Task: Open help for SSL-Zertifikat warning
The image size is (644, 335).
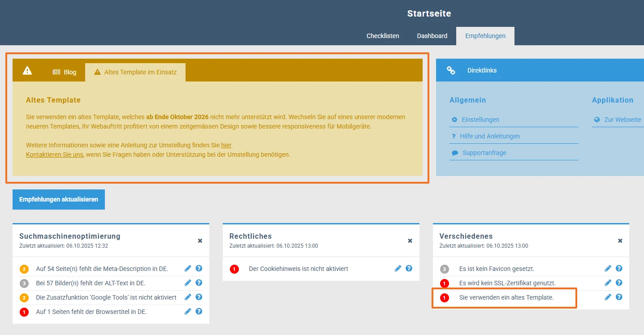Action: coord(619,283)
